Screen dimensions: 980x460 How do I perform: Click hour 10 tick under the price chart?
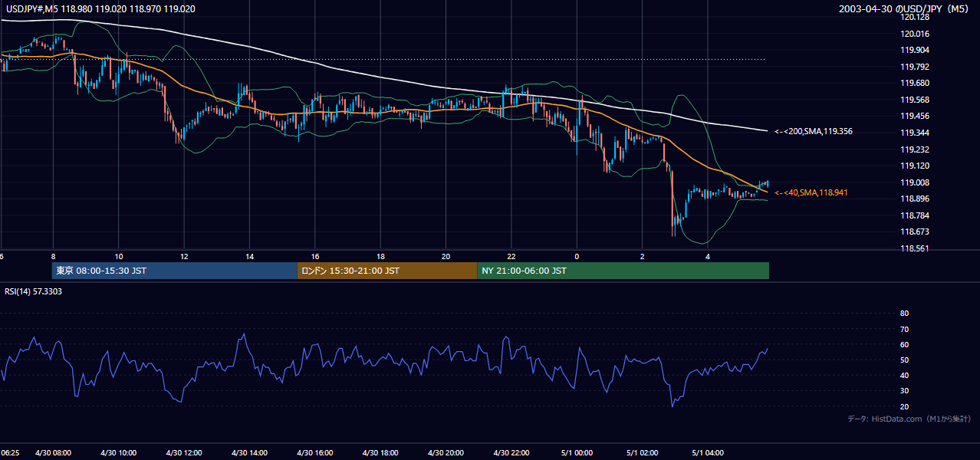pos(118,256)
